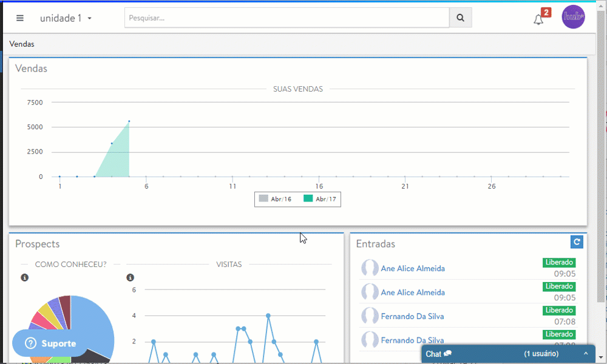Open the hamburger menu

tap(20, 18)
